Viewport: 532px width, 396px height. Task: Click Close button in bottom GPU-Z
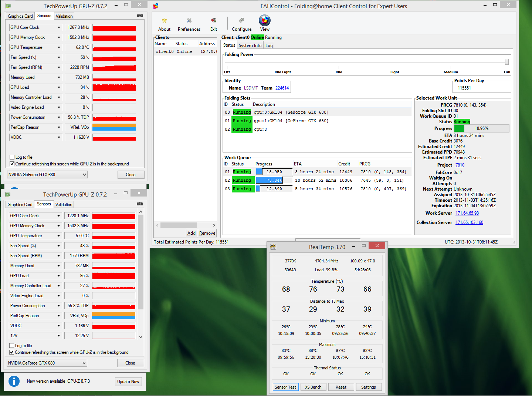click(130, 363)
